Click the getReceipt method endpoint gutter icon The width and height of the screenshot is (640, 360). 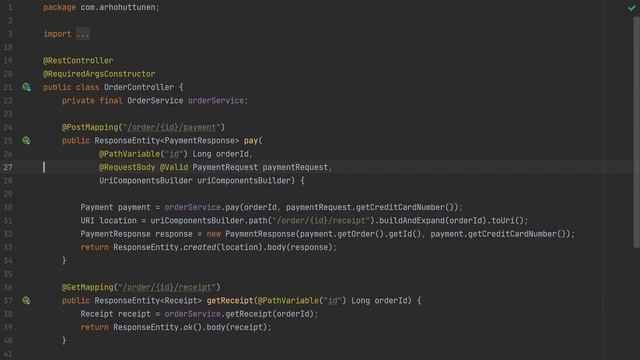pyautogui.click(x=27, y=300)
